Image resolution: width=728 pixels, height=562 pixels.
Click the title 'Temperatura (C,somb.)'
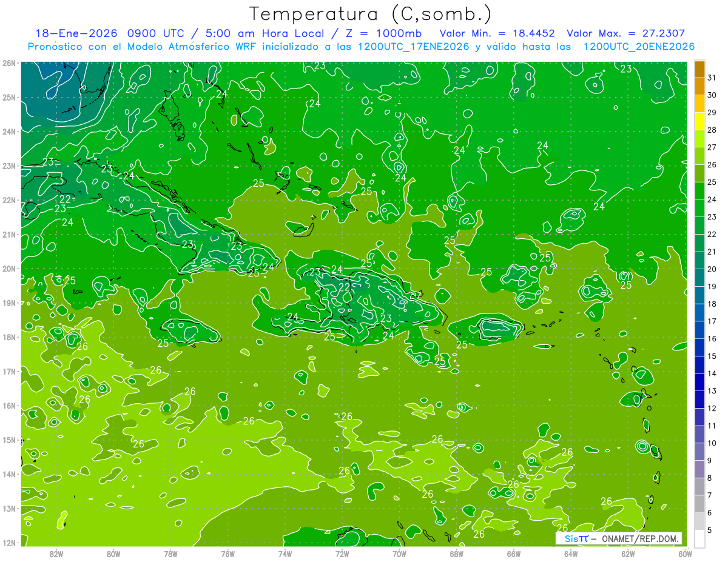click(371, 14)
